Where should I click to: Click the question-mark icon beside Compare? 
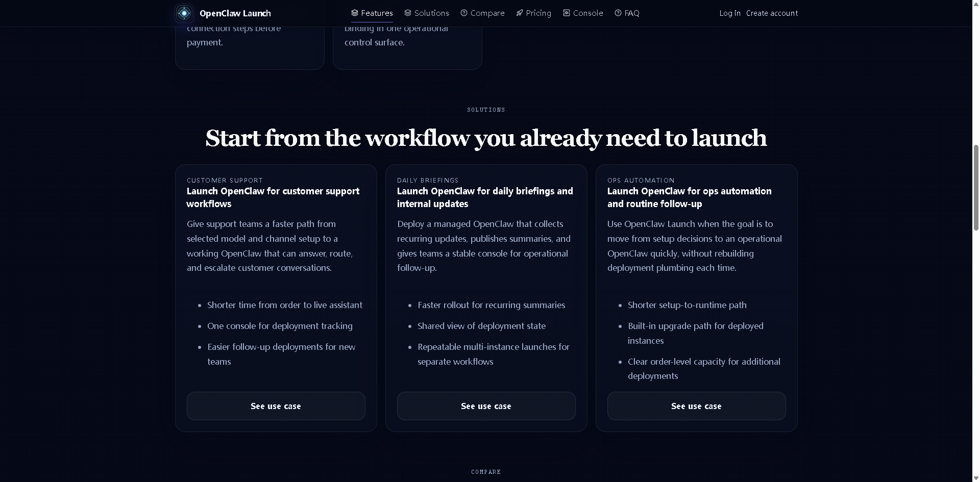[x=464, y=13]
